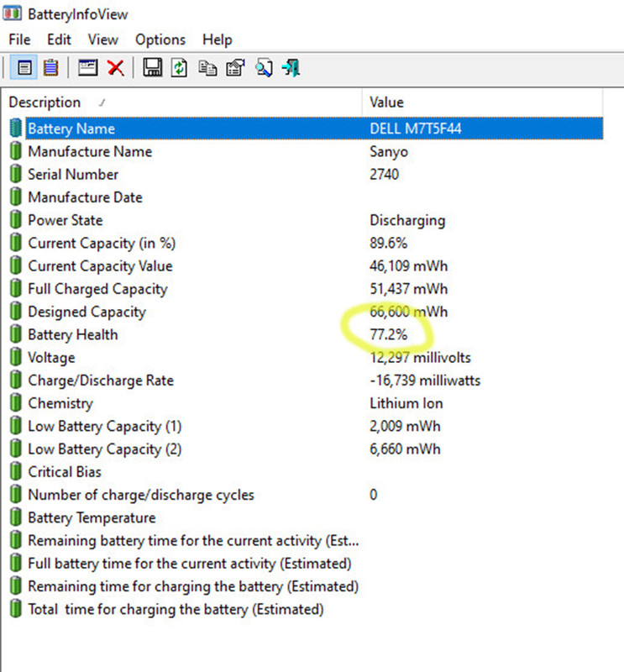
Task: Click the 12,297 millivolts value
Action: tap(420, 357)
